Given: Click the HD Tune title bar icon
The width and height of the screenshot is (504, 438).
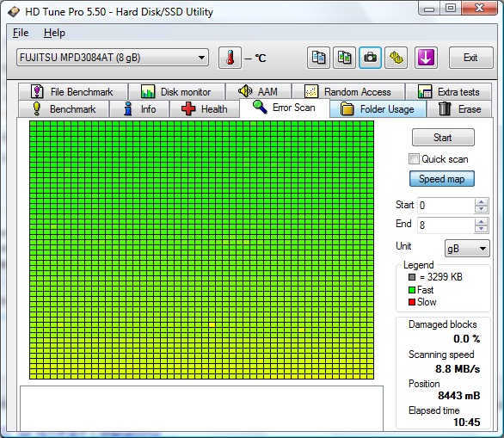Looking at the screenshot, I should [14, 12].
